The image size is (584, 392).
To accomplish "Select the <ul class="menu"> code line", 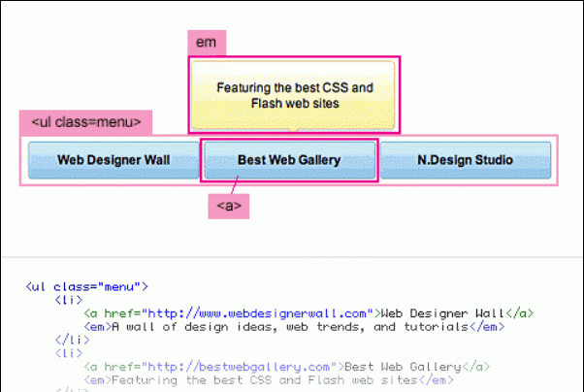I will coord(86,287).
